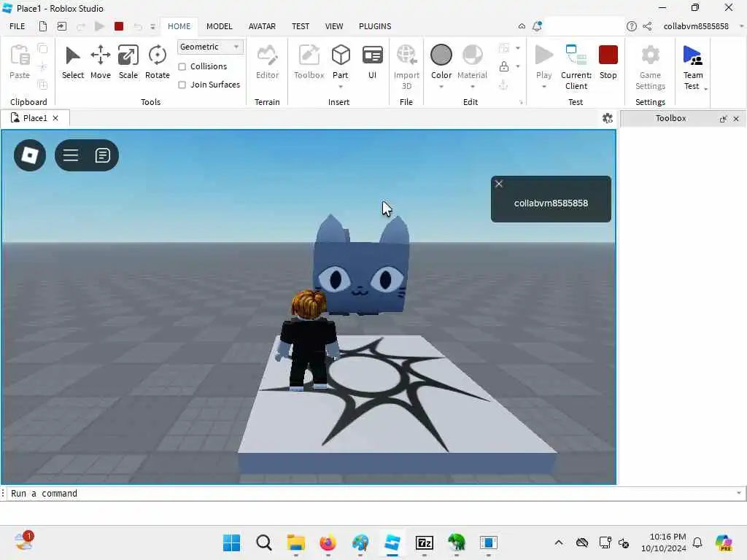Expand the Play mode dropdown arrow
This screenshot has width=747, height=560.
(x=544, y=87)
